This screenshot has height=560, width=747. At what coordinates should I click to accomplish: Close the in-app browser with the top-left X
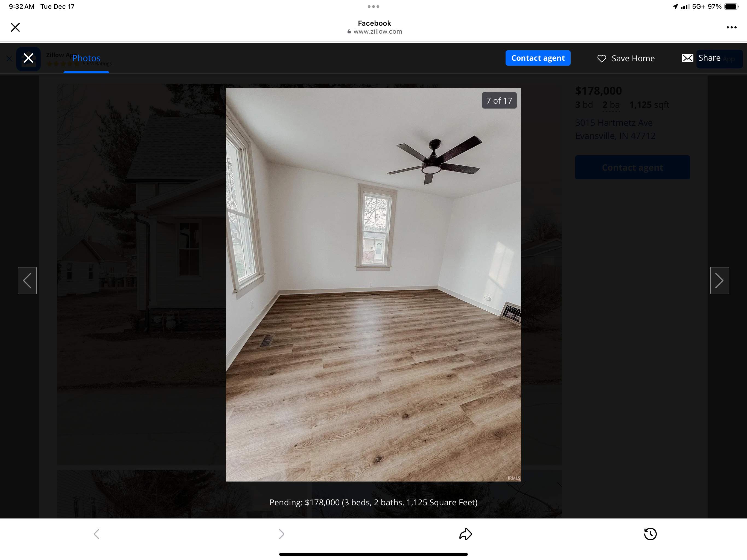[15, 27]
